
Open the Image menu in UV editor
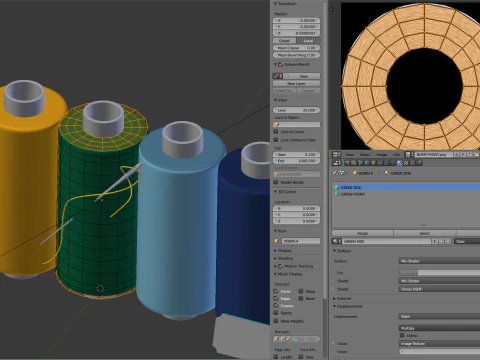[382, 155]
